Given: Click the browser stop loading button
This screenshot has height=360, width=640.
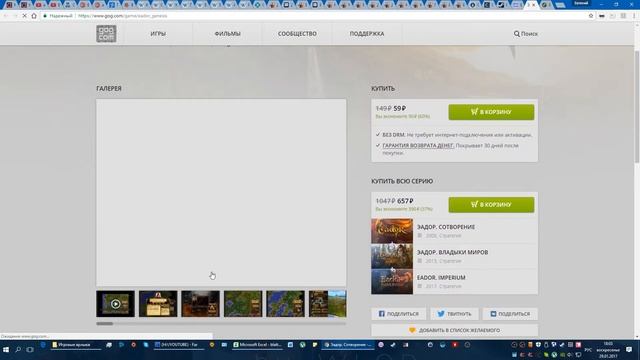Looking at the screenshot, I should click(x=24, y=16).
